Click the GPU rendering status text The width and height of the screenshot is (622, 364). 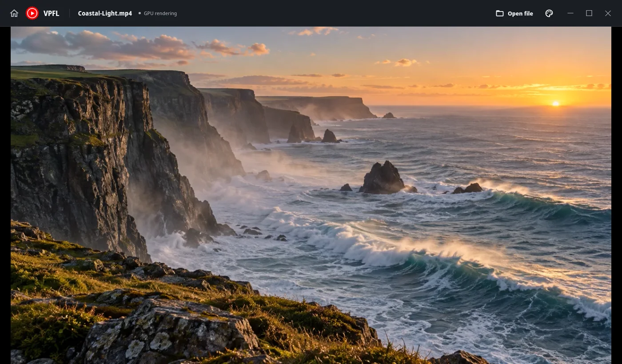tap(160, 13)
